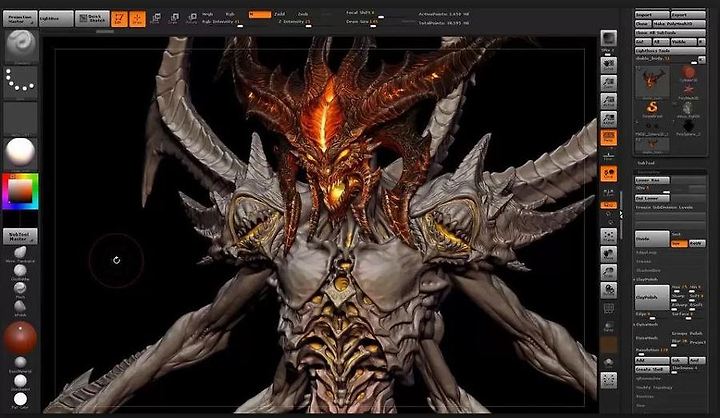Activate the Rotate transform icon in top toolbar
Screen dimensions: 720x418
[192, 18]
